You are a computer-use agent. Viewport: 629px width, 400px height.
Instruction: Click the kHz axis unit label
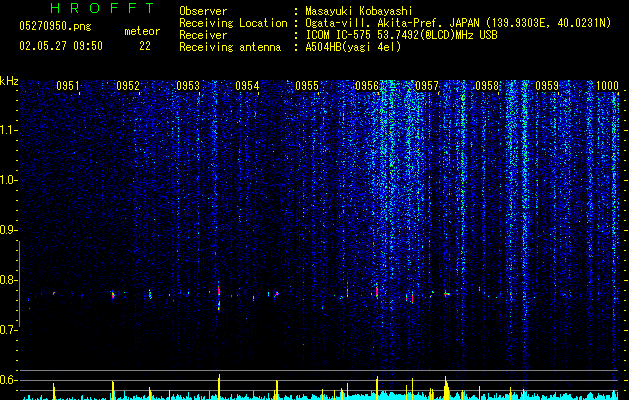point(9,81)
